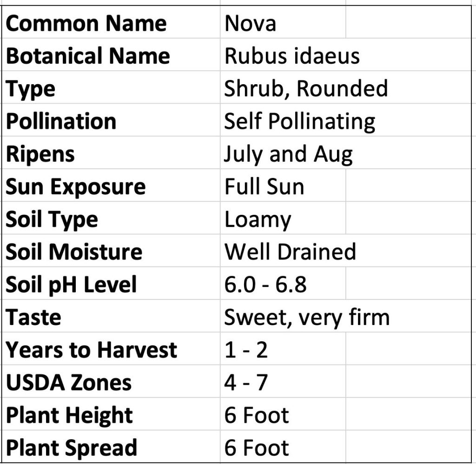Screen dimensions: 476x464
Task: Select the Loamy soil type cell
Action: 283,218
